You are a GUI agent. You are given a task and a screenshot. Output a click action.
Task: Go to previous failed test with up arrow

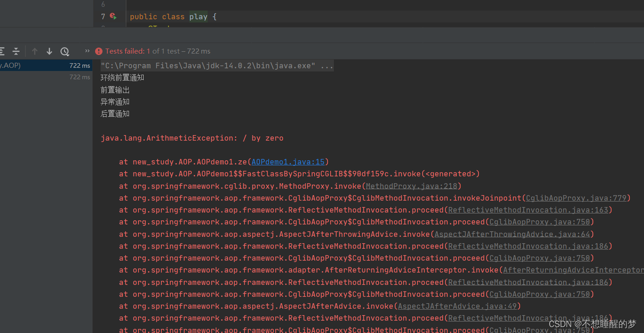point(35,51)
